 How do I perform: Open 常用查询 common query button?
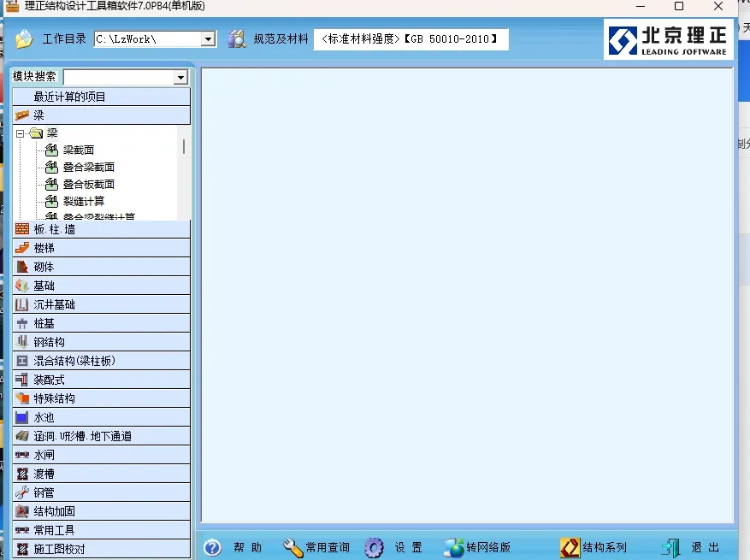point(316,547)
